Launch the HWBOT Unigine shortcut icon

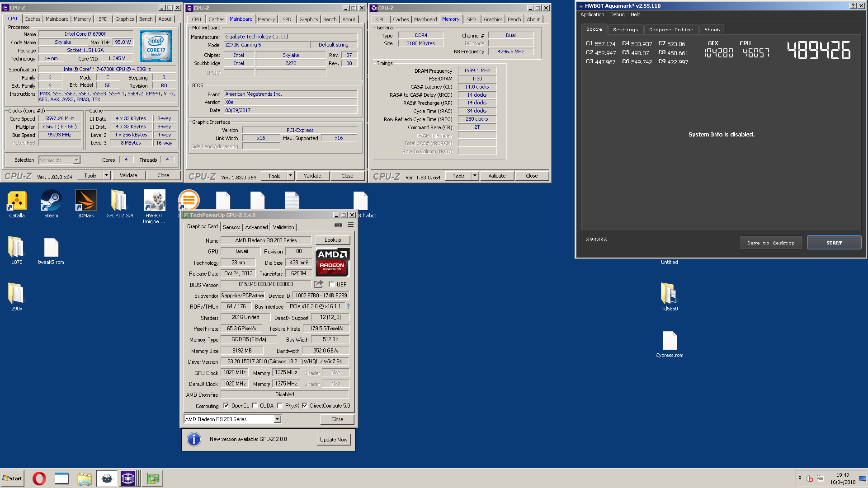(x=154, y=206)
